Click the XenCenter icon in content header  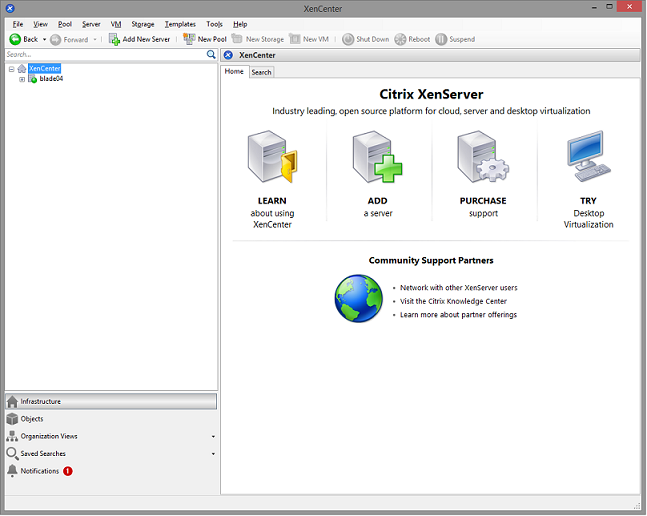click(x=229, y=55)
